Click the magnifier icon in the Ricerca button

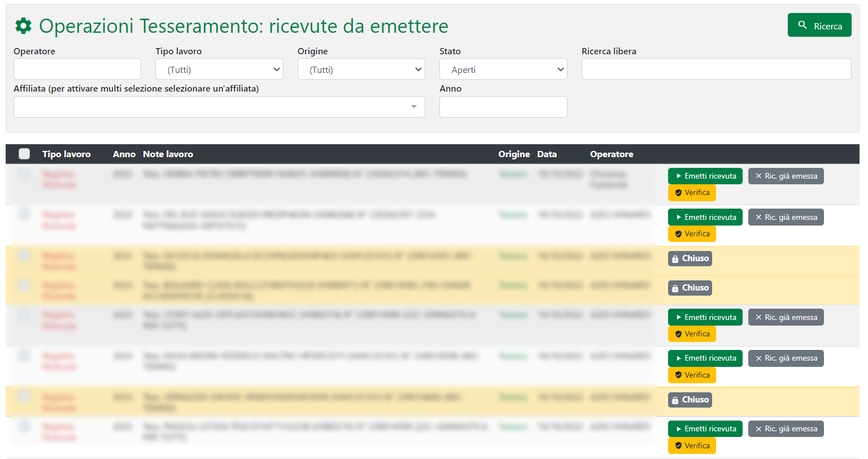coord(802,25)
